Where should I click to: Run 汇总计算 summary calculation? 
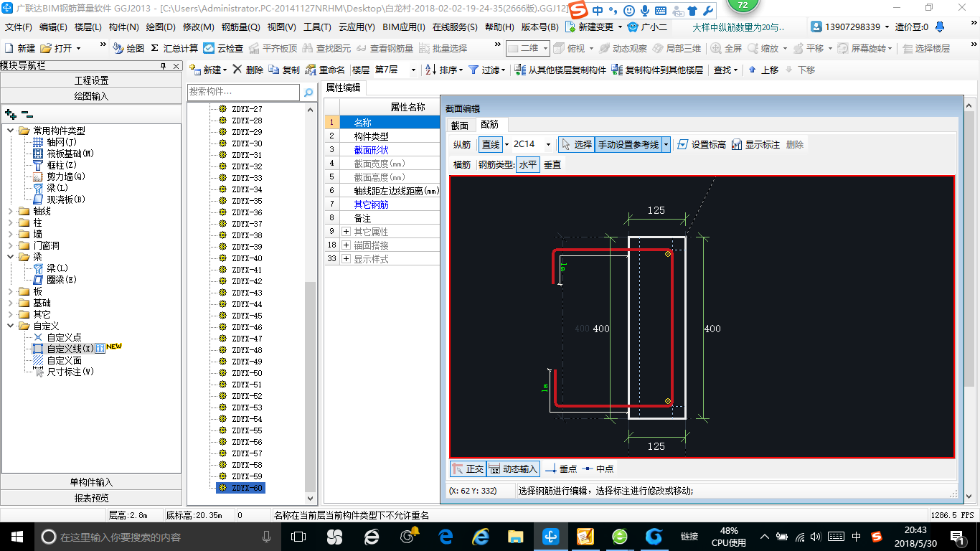174,48
